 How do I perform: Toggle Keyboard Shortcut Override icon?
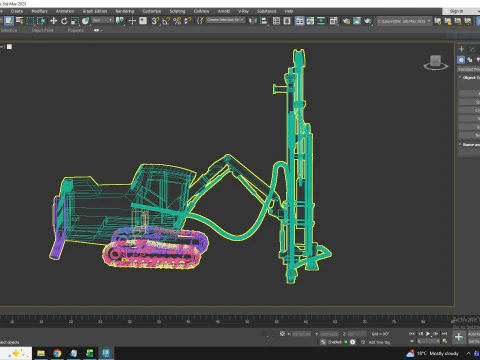pos(143,21)
